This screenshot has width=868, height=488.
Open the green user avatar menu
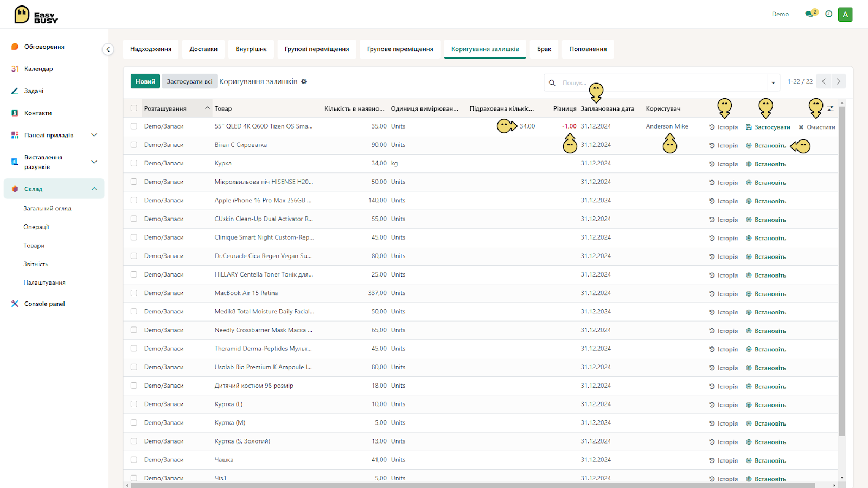(845, 15)
